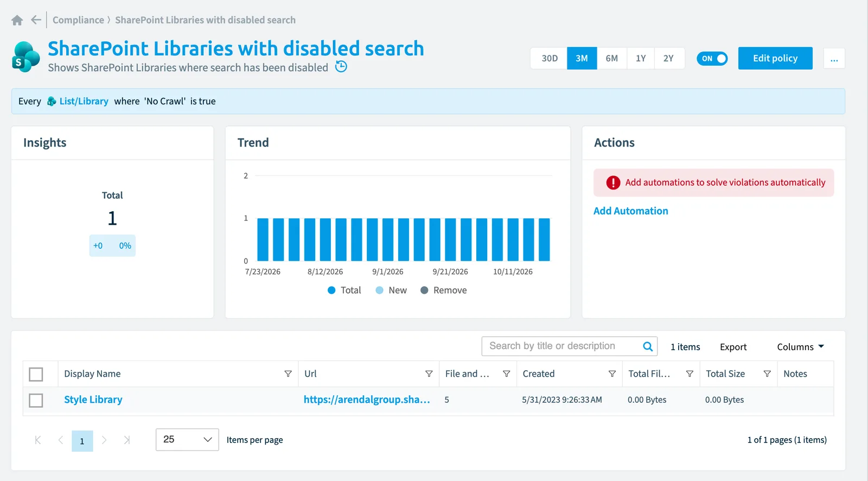Go to last page of results

(x=127, y=440)
